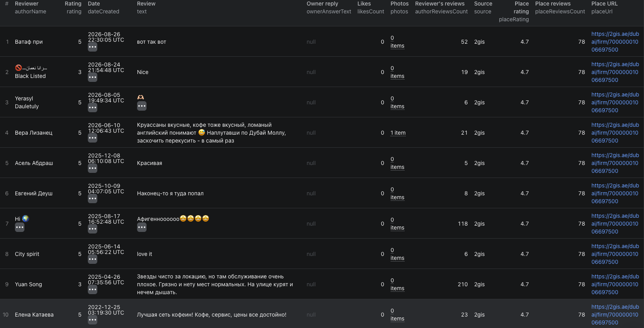Select the 'Красивая' review text
The height and width of the screenshot is (328, 644).
coord(150,163)
